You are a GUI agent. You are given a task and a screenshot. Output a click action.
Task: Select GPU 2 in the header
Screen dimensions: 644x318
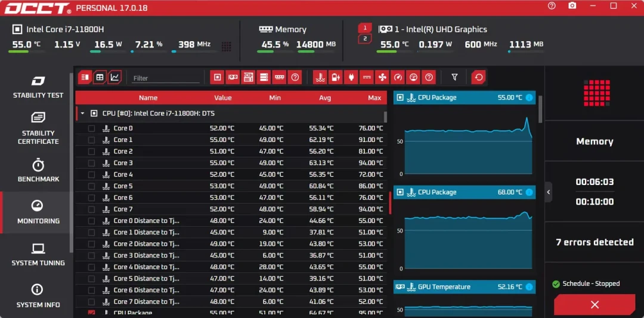(x=365, y=39)
